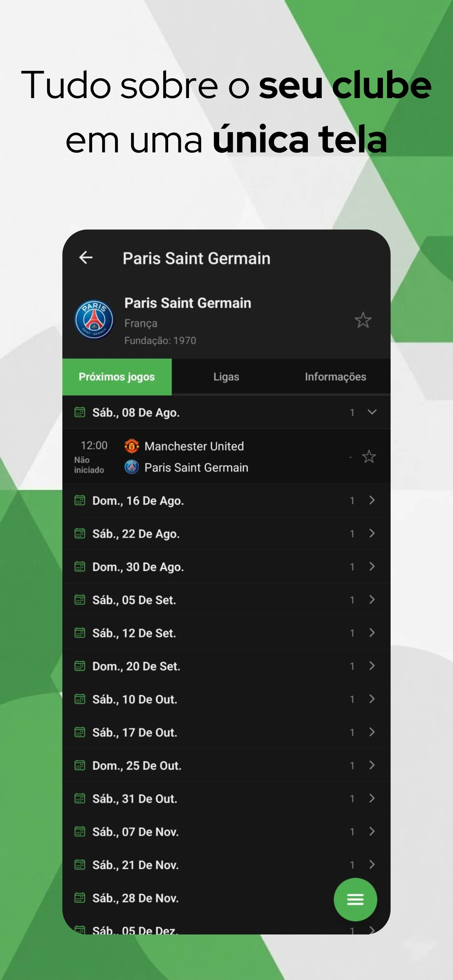The width and height of the screenshot is (453, 980).
Task: Click calendar icon beside Sáb., 08 De Ago.
Action: pos(80,412)
